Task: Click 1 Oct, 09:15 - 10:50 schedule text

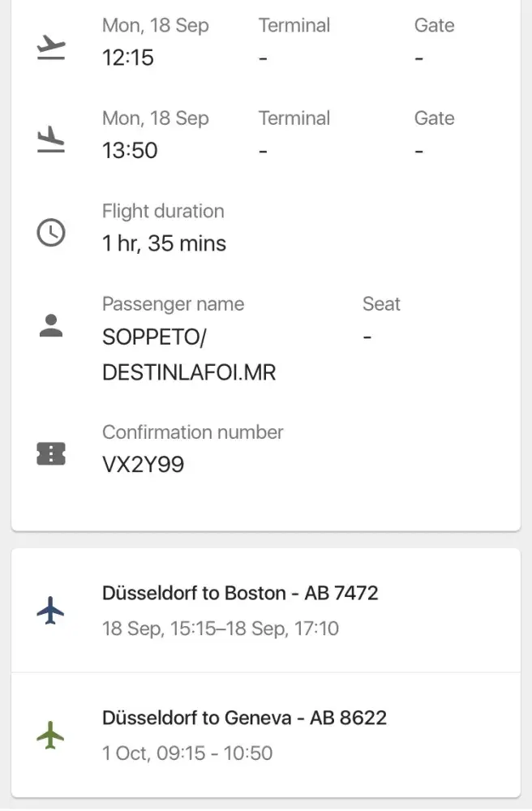Action: pyautogui.click(x=187, y=753)
